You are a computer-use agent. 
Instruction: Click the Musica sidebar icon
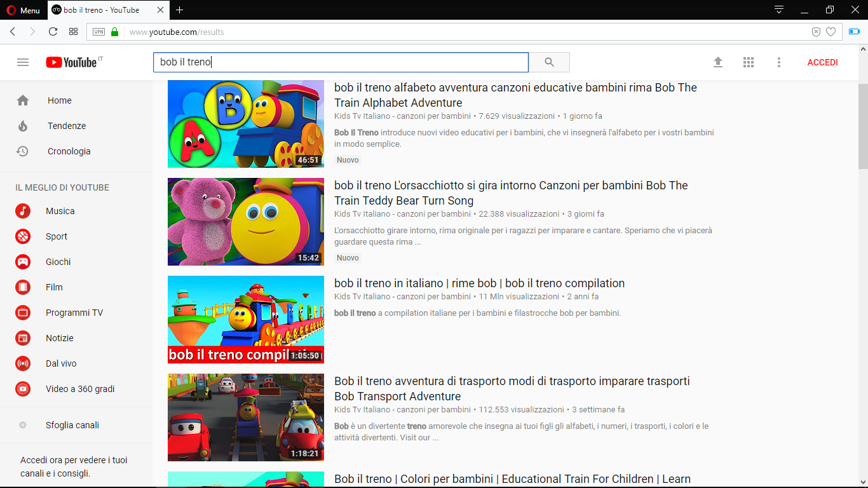(23, 210)
